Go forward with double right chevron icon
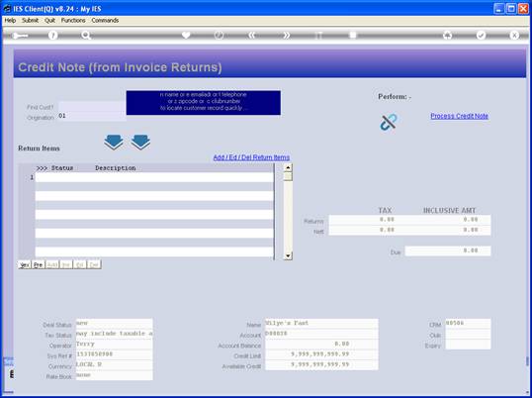532x398 pixels. [x=287, y=36]
